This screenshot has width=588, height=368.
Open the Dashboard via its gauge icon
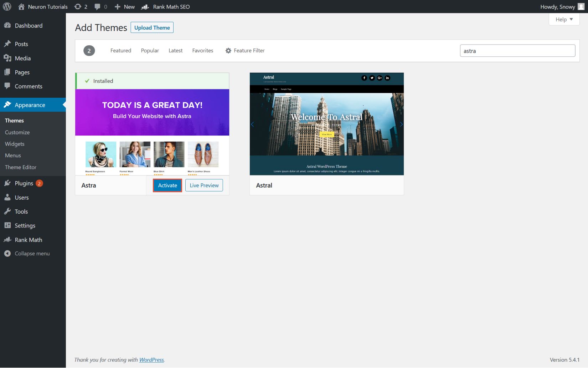point(7,25)
